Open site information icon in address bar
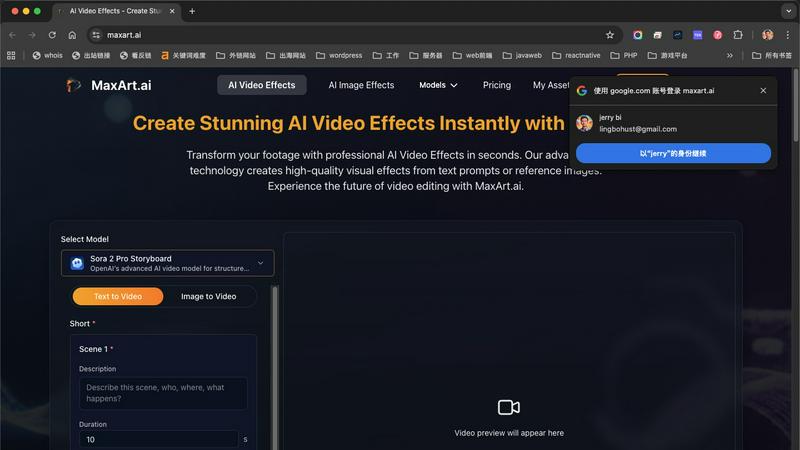This screenshot has height=450, width=800. (x=96, y=35)
